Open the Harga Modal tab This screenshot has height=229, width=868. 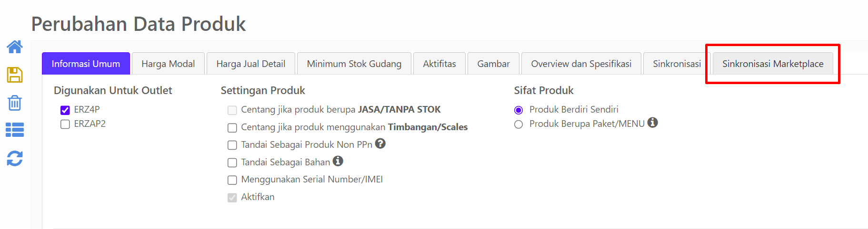click(x=168, y=64)
